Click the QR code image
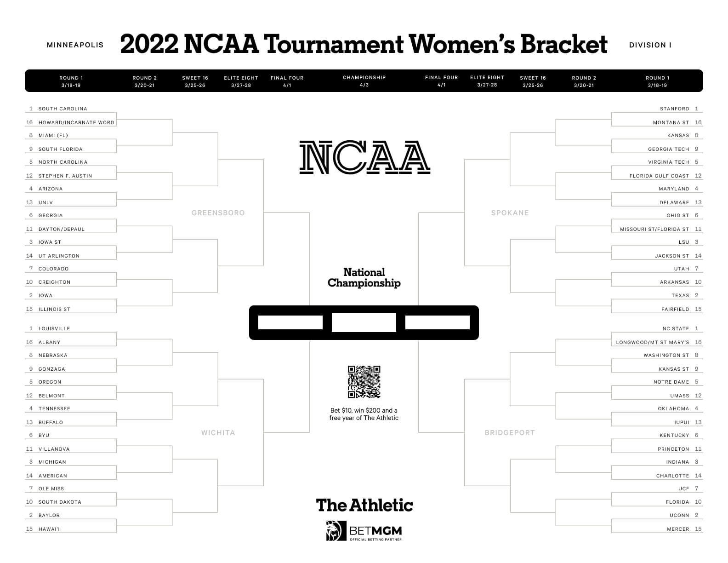Viewport: 728px width, 563px height. click(364, 382)
